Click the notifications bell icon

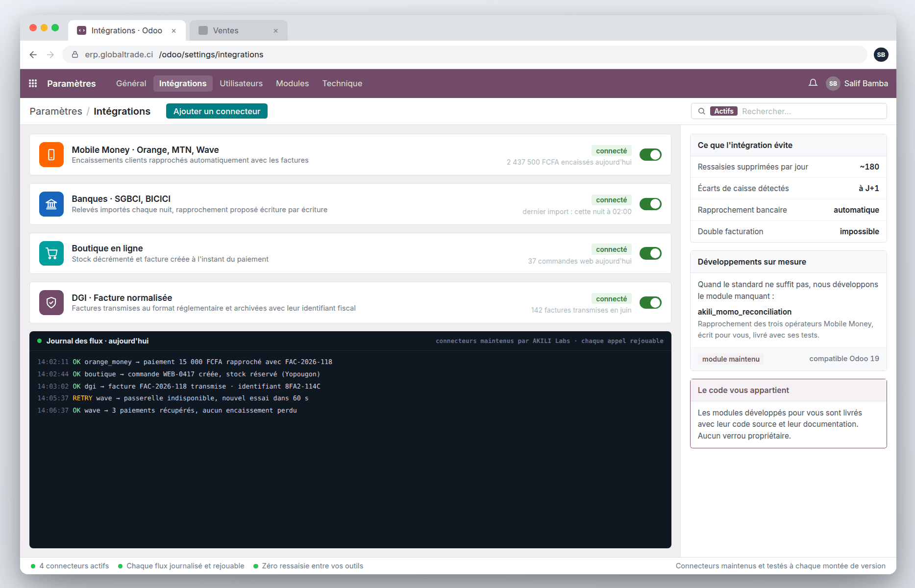[813, 83]
